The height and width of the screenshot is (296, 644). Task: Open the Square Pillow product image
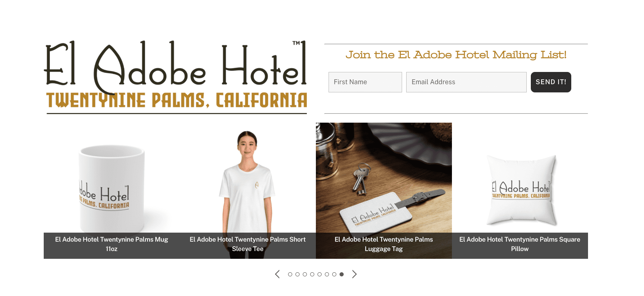520,178
